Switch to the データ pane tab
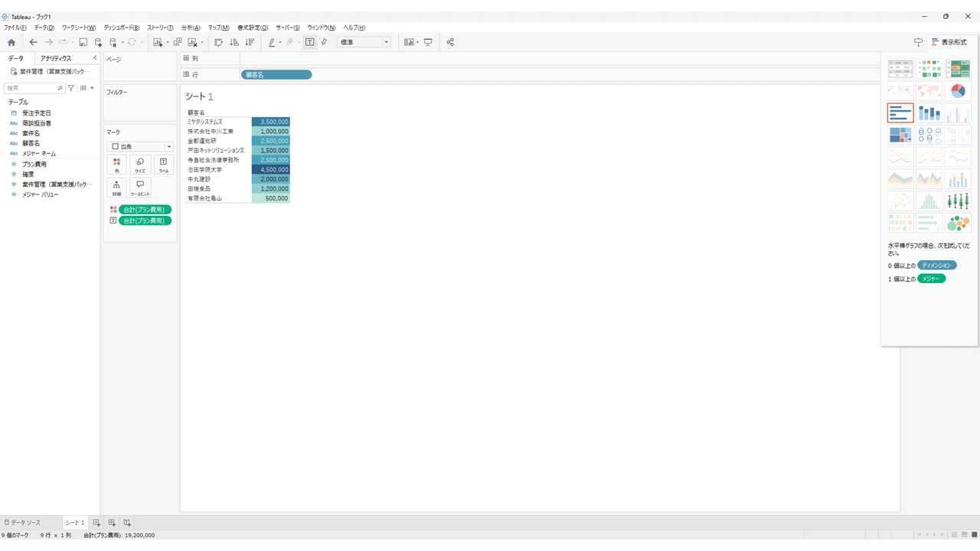The image size is (980, 551). pyautogui.click(x=16, y=58)
